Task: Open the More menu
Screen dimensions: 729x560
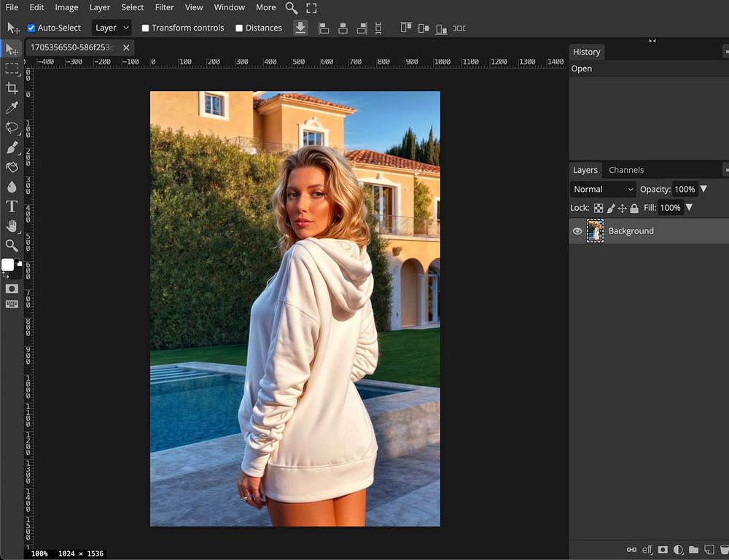Action: (x=265, y=7)
